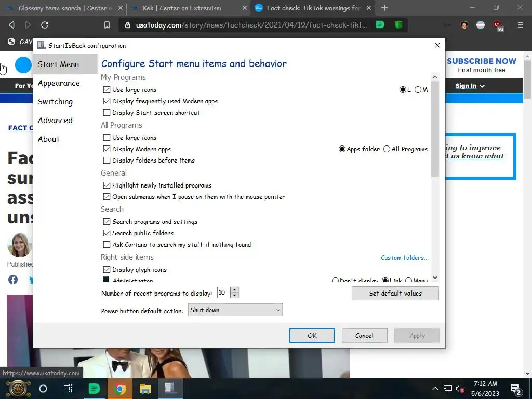Open Appearance settings section

(x=59, y=83)
